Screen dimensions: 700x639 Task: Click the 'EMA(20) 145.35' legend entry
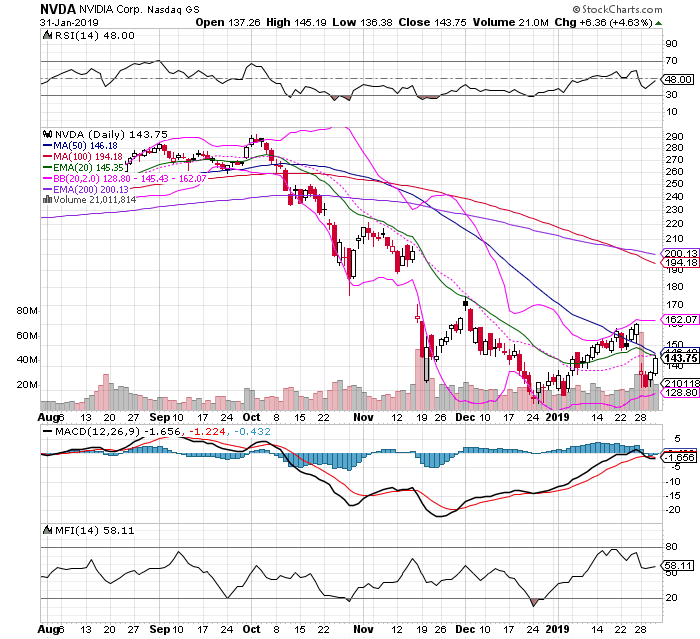tap(88, 168)
